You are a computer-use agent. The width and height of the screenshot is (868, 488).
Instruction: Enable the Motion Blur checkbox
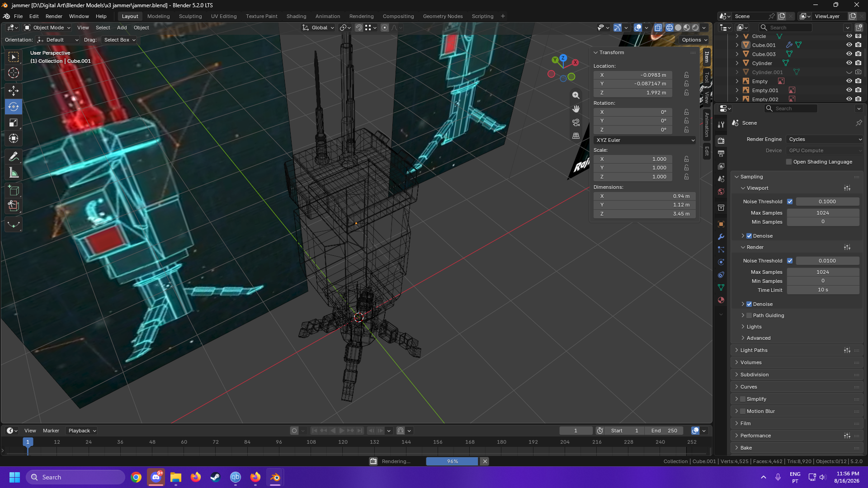743,411
